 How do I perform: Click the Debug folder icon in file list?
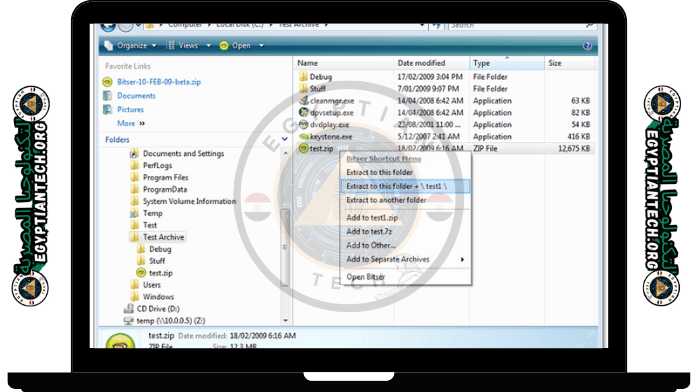[304, 77]
